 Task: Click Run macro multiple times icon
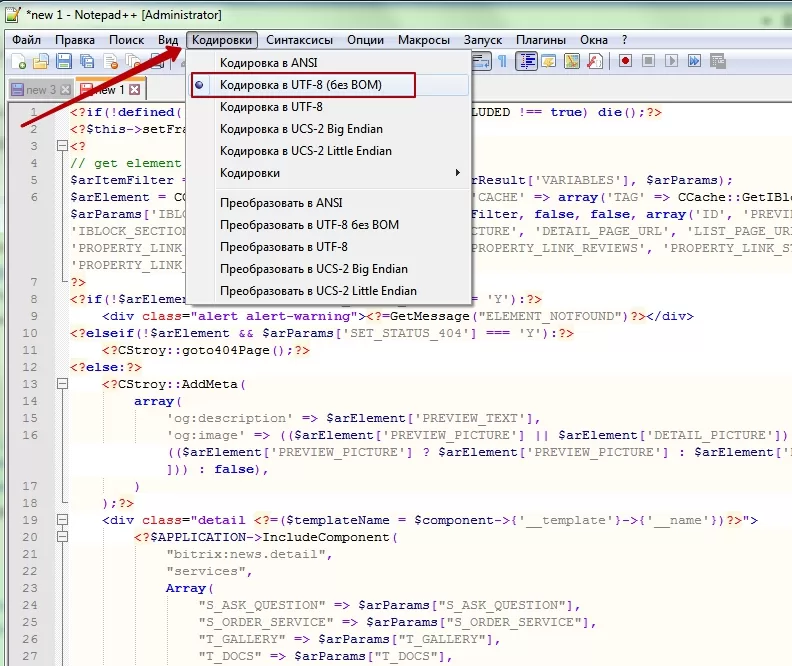[x=695, y=62]
